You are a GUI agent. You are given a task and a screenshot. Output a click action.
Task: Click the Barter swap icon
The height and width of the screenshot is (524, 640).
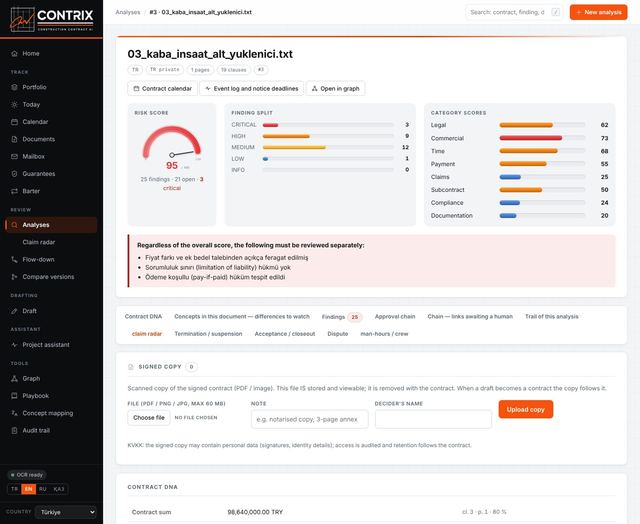(x=14, y=191)
